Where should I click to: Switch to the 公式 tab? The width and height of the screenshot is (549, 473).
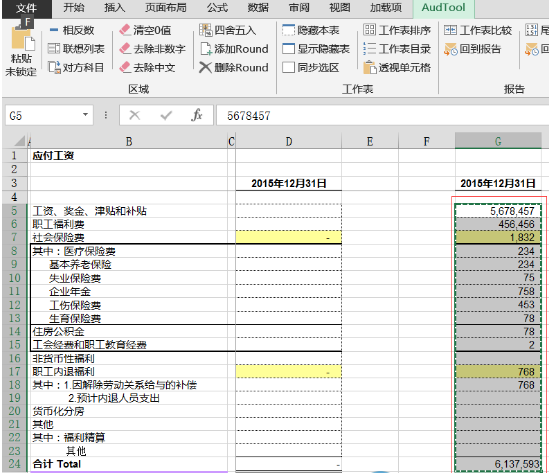(x=217, y=8)
